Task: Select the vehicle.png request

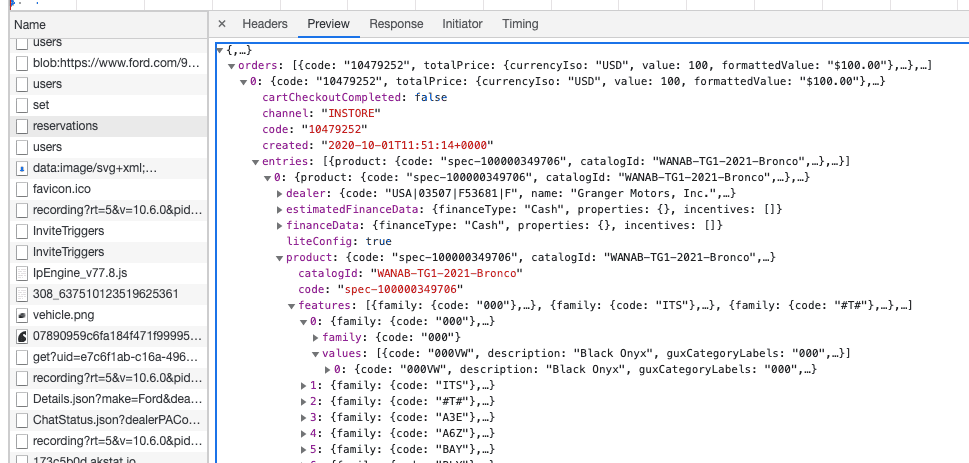Action: pyautogui.click(x=109, y=315)
